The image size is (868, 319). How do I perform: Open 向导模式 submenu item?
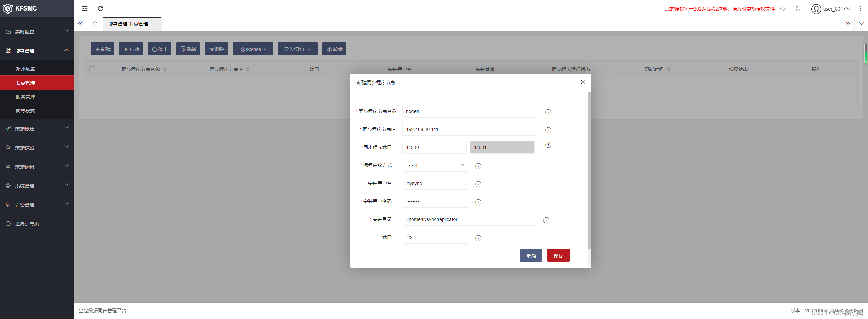37,111
